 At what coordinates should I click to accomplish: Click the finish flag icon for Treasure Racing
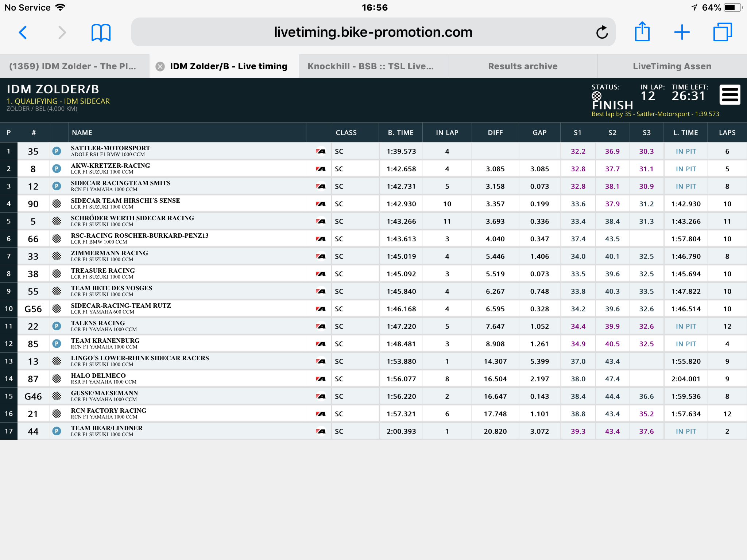tap(57, 273)
